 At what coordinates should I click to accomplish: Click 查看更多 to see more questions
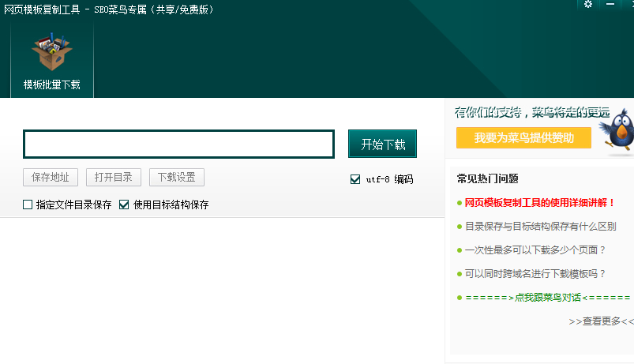[x=602, y=321]
